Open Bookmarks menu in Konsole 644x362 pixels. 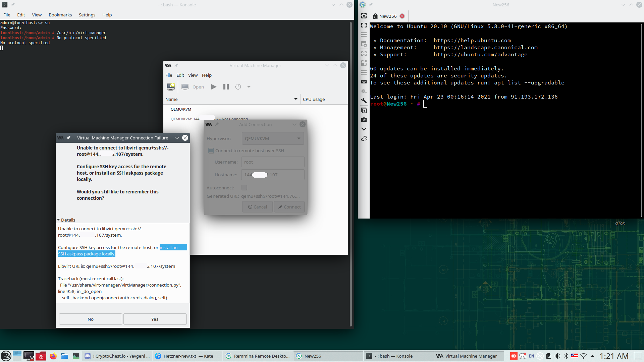[60, 15]
